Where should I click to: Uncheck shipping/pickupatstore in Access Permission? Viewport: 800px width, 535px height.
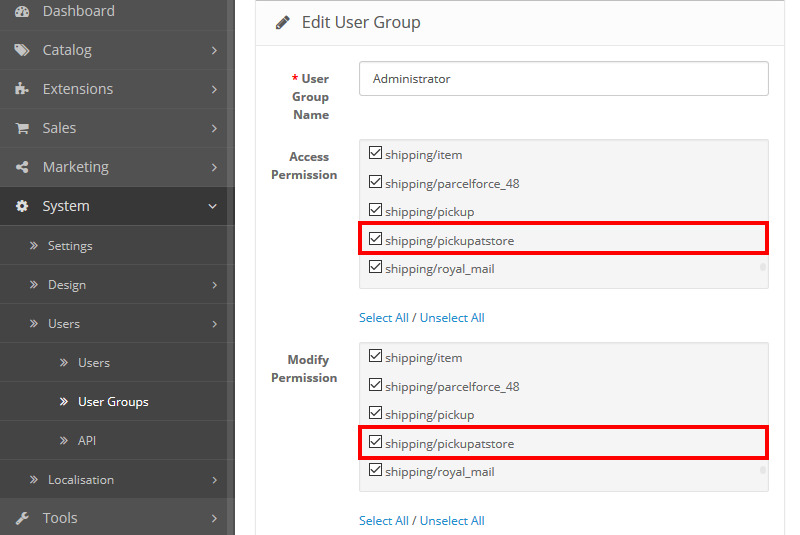click(x=376, y=240)
